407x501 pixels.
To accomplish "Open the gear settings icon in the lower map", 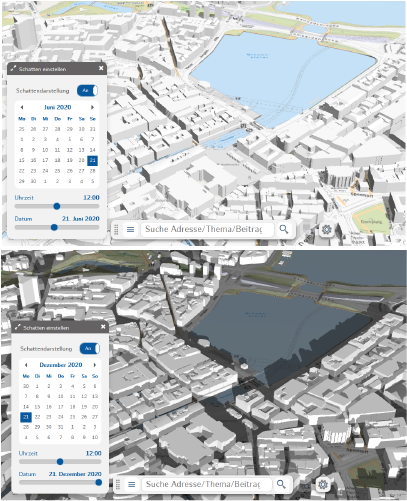I will [323, 484].
